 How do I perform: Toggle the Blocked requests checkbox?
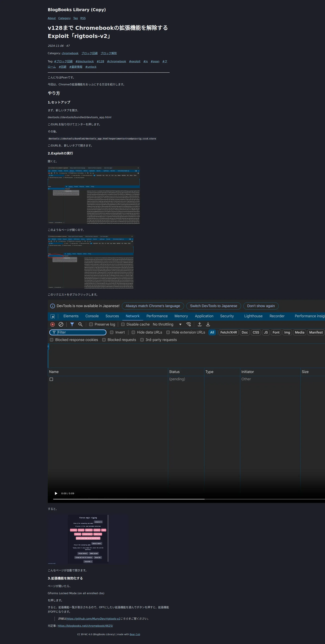[104, 340]
